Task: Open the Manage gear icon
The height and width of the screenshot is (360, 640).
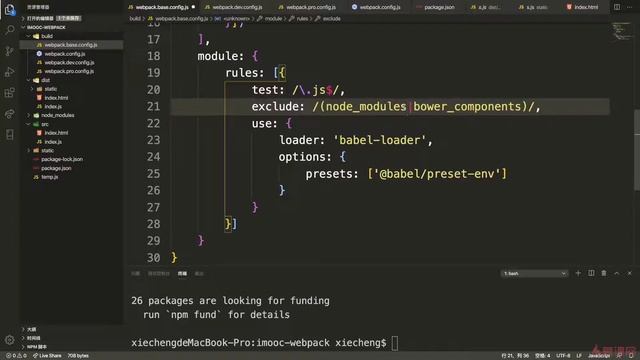Action: tap(9, 340)
